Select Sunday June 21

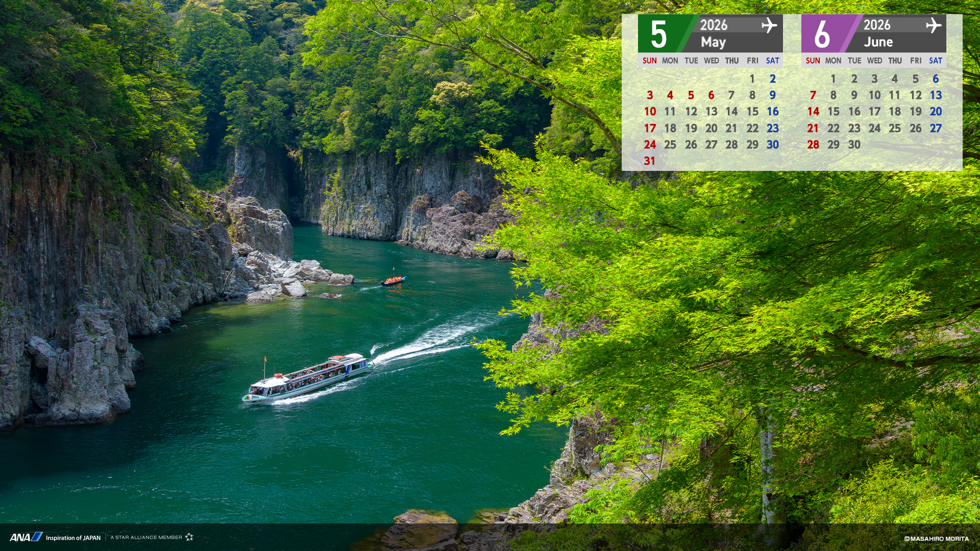813,129
